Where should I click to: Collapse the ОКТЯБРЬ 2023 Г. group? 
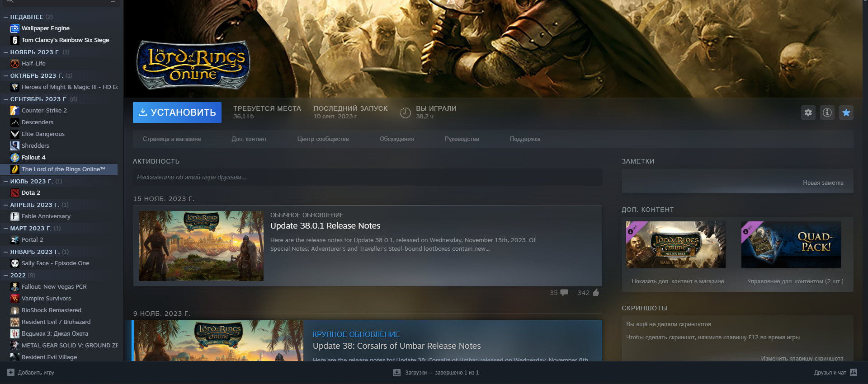click(x=6, y=76)
